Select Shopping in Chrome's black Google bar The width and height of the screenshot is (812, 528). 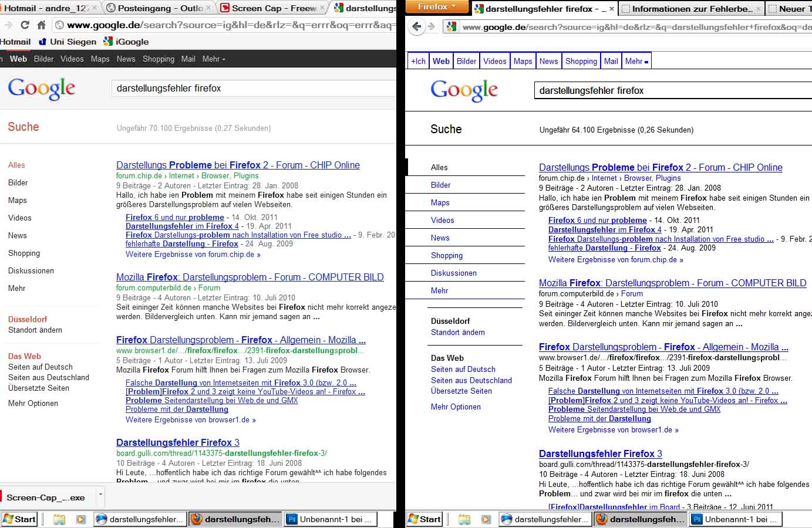pos(159,59)
